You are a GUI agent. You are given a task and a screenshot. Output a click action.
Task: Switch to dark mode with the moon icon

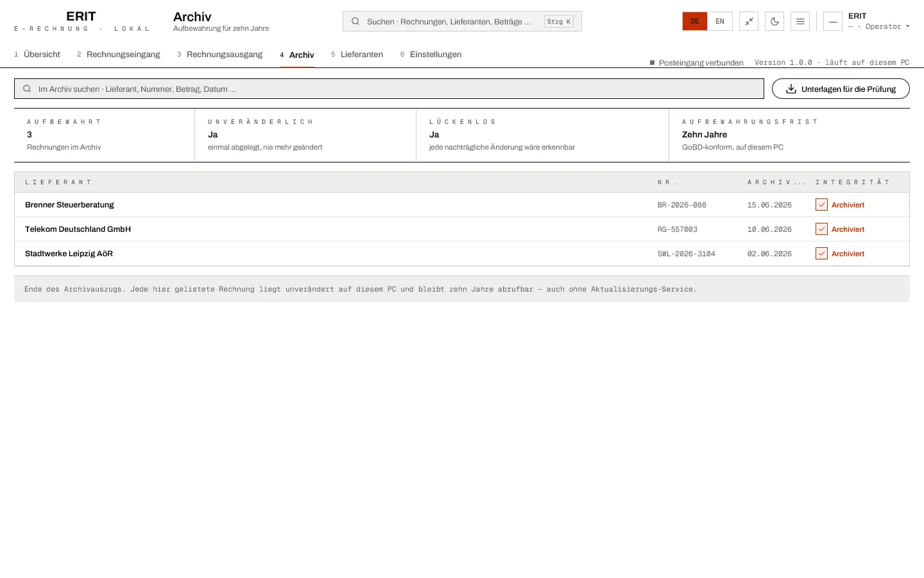click(774, 21)
